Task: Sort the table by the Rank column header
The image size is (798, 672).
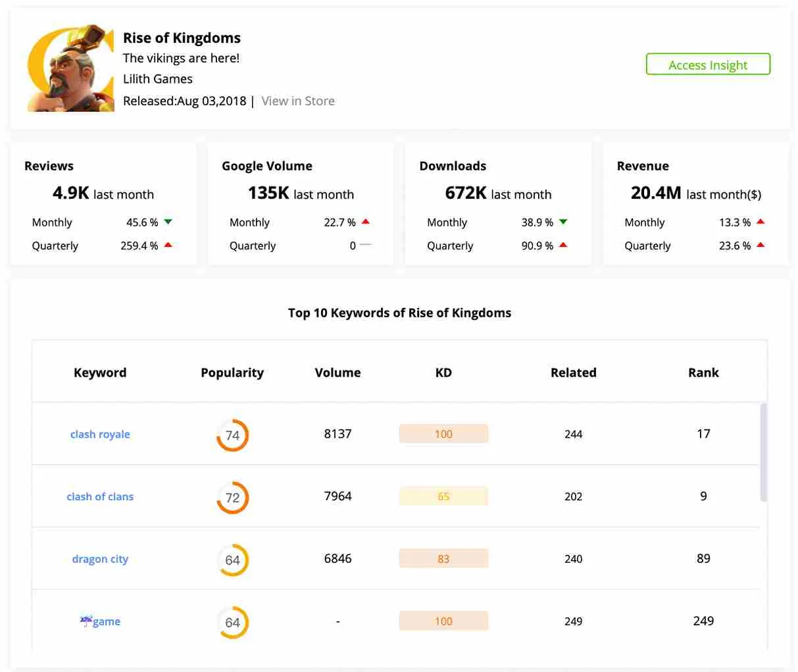Action: pos(703,372)
